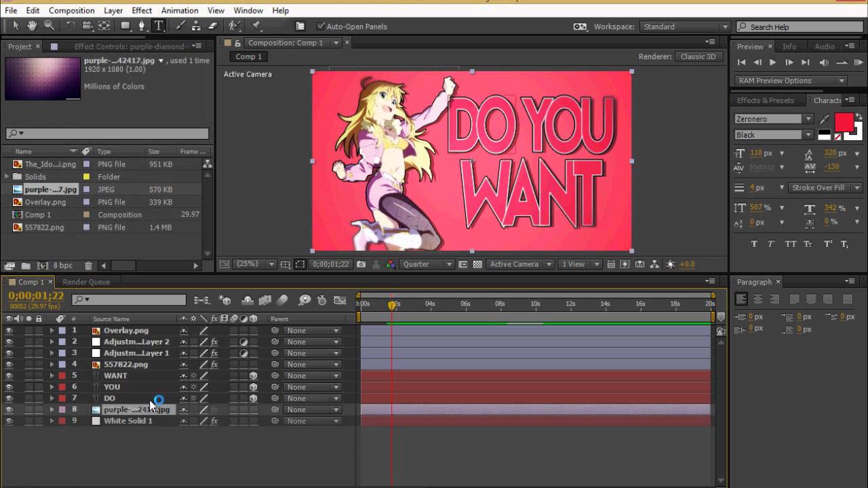Select the Pen tool

pyautogui.click(x=142, y=26)
